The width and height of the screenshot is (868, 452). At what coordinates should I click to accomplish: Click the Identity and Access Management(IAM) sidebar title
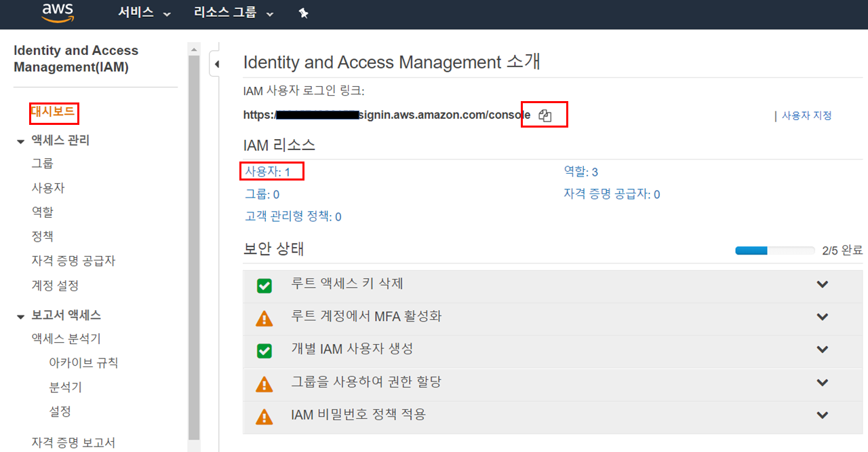pyautogui.click(x=76, y=59)
